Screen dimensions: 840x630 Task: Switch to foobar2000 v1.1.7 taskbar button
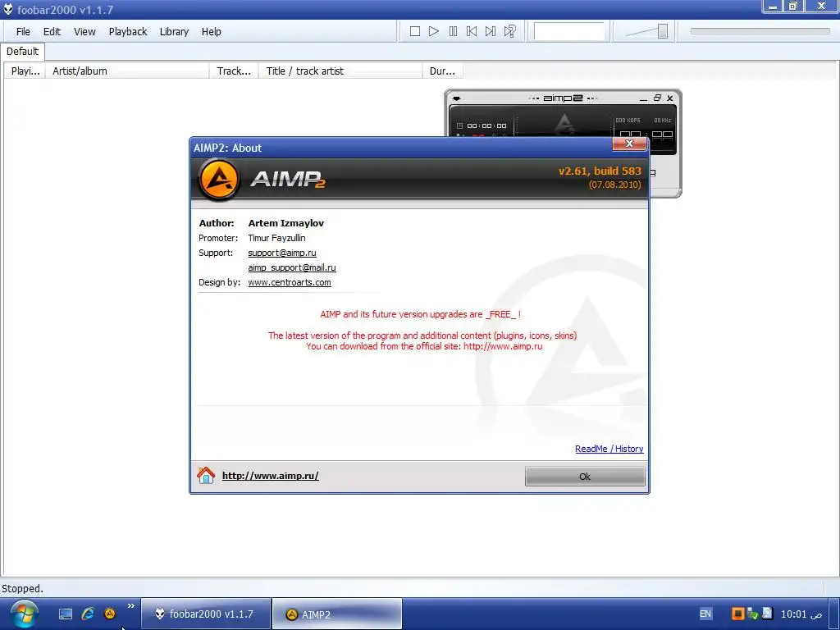click(206, 614)
